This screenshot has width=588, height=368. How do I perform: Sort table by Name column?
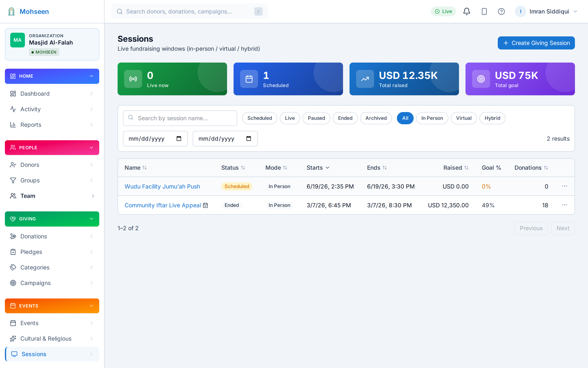pos(136,168)
